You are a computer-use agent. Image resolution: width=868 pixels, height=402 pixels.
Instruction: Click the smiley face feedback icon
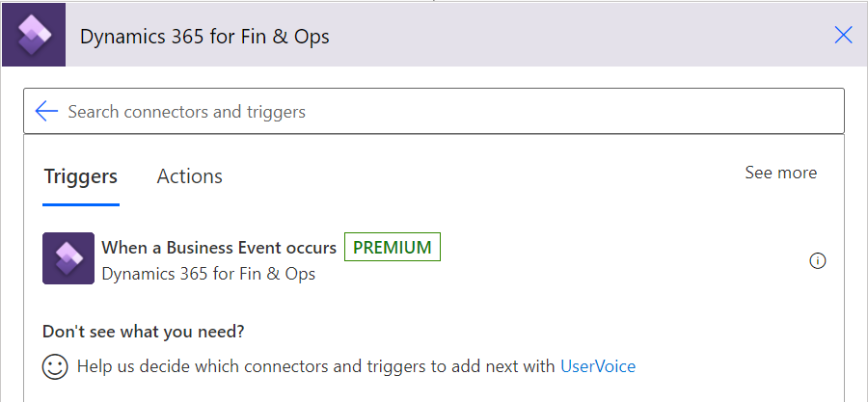pos(55,366)
